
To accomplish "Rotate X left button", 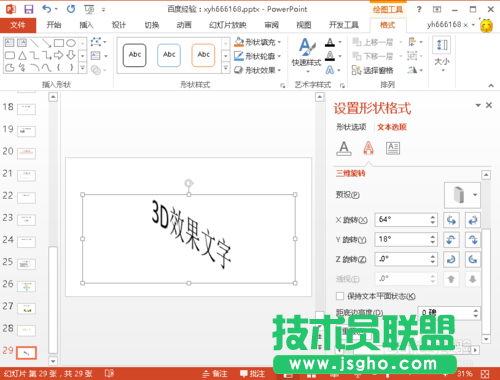I will [451, 220].
